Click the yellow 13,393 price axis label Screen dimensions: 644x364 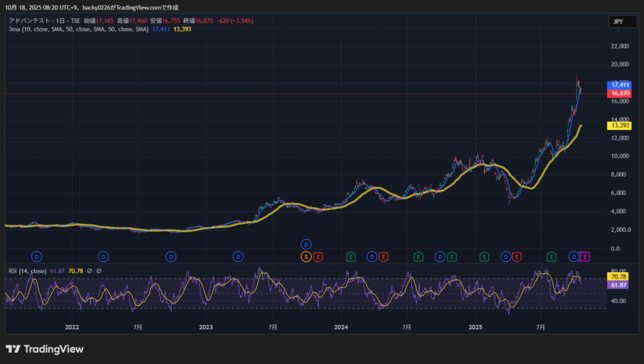620,125
